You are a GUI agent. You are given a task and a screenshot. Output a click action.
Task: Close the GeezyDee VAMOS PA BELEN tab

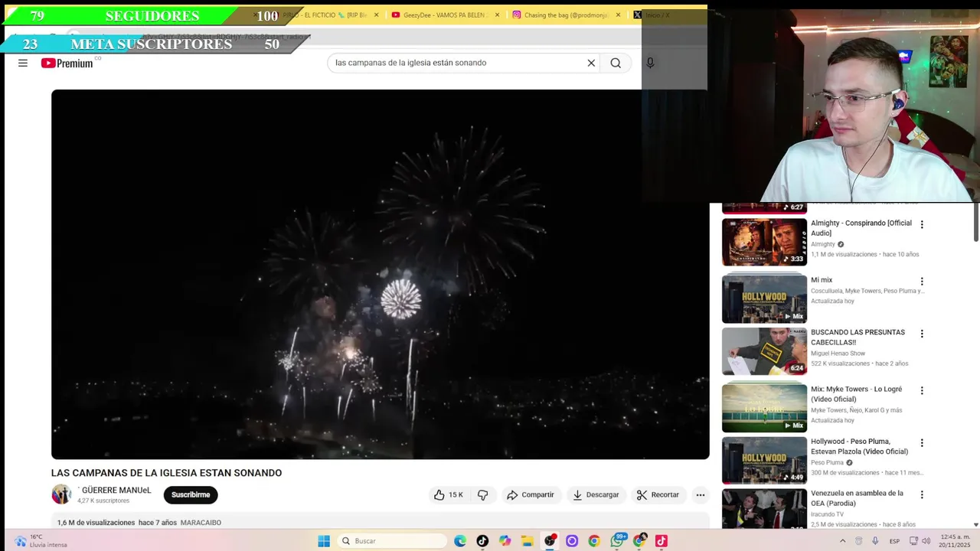[497, 15]
